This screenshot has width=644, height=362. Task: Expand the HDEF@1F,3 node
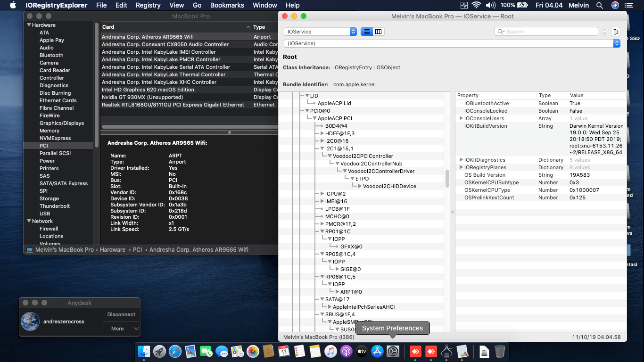[x=322, y=133]
